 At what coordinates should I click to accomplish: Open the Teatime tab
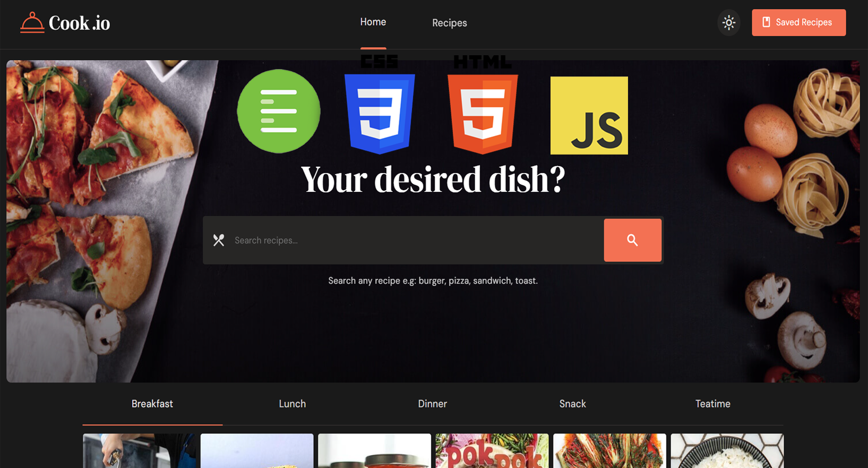713,404
